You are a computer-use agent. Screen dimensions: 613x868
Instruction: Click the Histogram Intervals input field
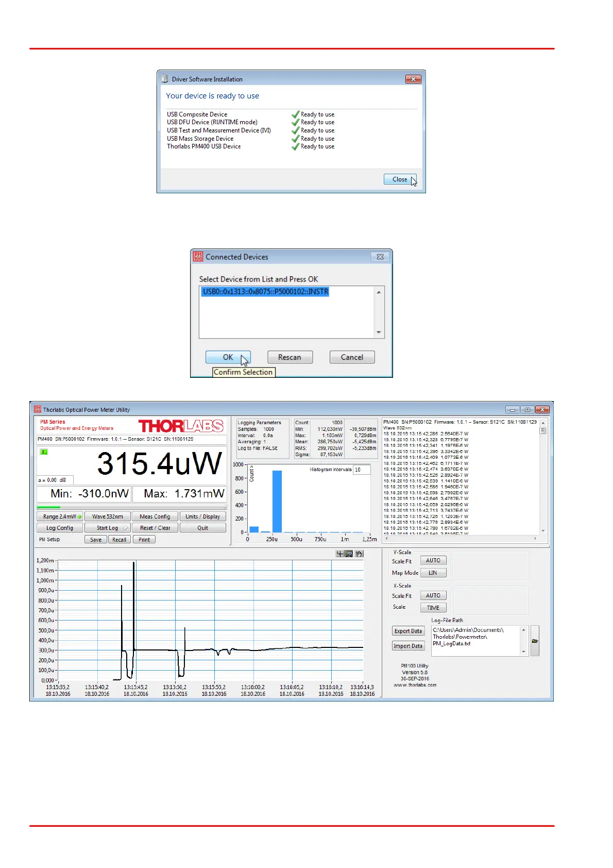(x=361, y=470)
